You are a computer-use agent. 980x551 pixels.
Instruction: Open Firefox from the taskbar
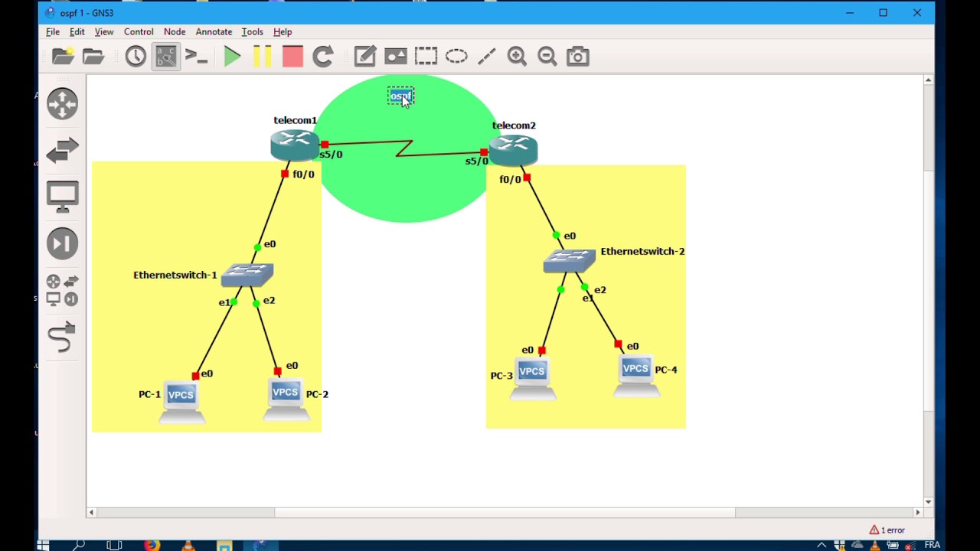(152, 545)
